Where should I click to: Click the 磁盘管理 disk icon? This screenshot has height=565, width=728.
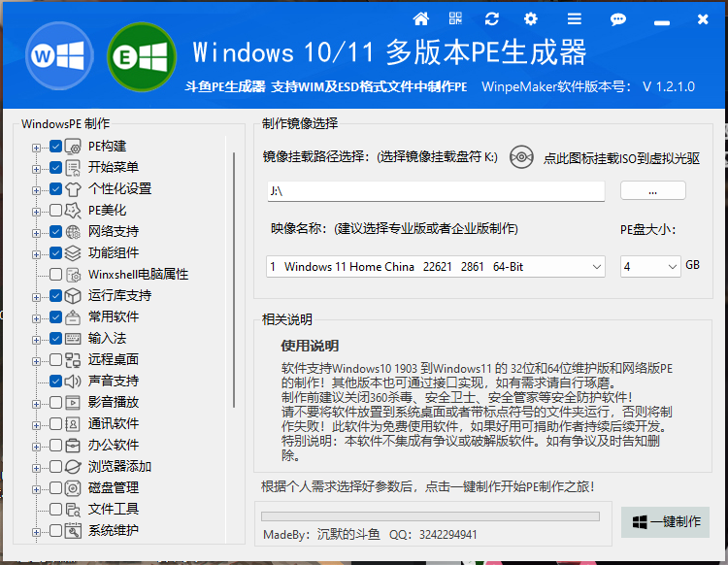point(73,488)
